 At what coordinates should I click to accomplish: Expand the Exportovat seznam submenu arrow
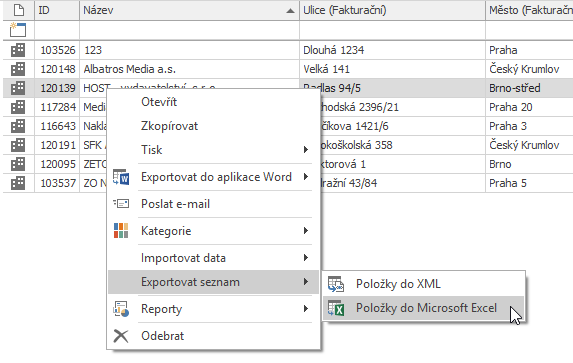click(306, 282)
